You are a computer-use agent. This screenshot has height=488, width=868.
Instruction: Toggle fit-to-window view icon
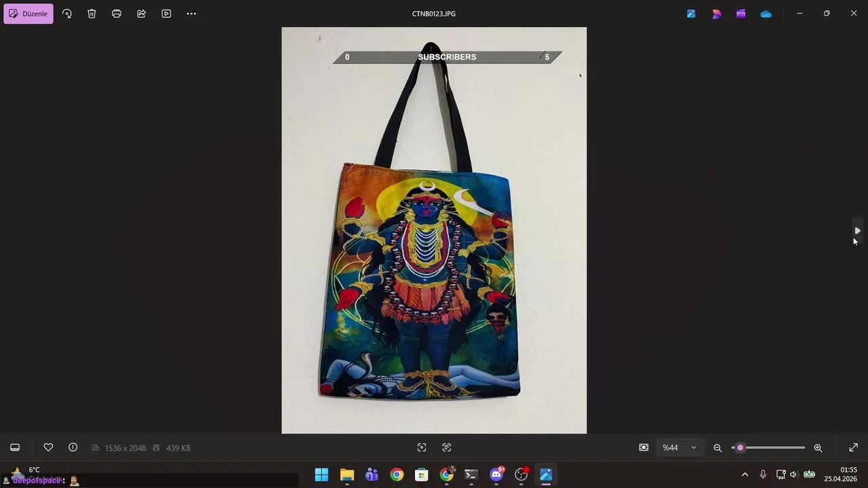click(644, 447)
